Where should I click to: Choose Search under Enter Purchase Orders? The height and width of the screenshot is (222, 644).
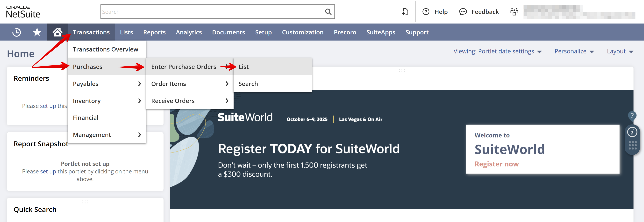tap(273, 84)
